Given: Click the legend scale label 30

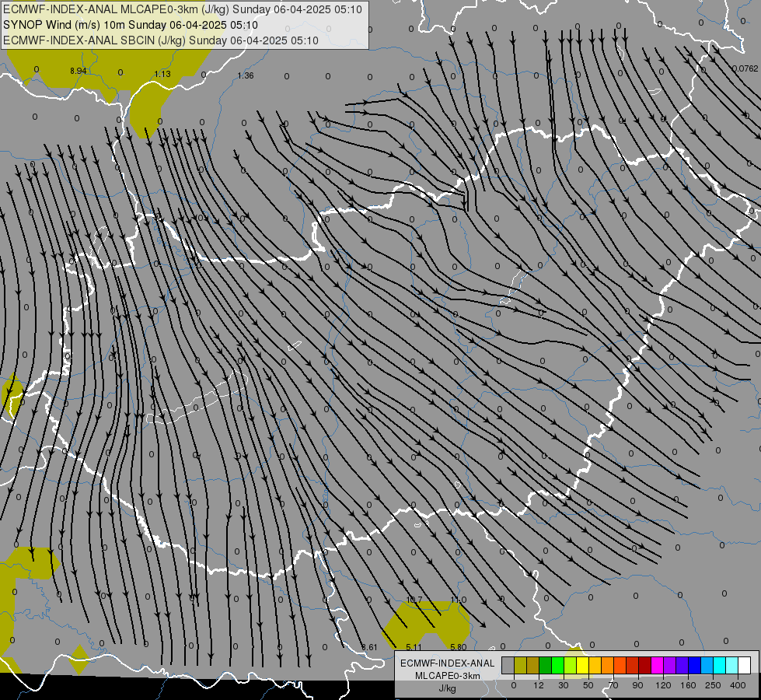Looking at the screenshot, I should [564, 685].
